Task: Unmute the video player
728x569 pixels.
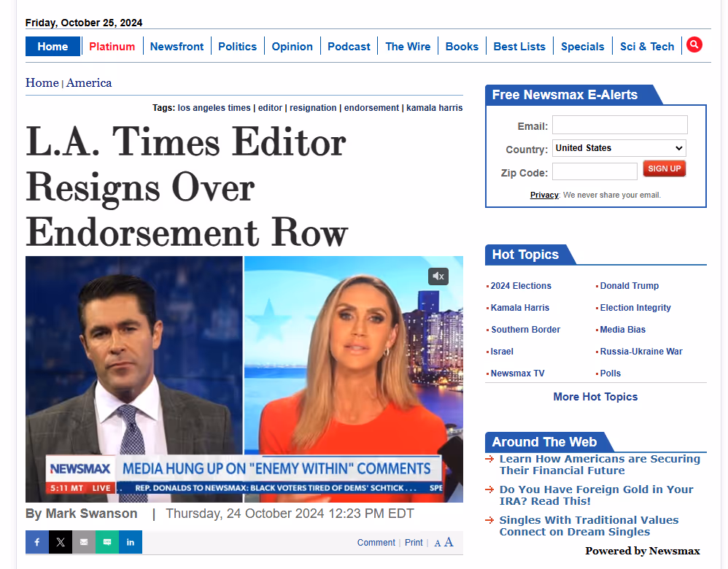Action: pyautogui.click(x=438, y=276)
